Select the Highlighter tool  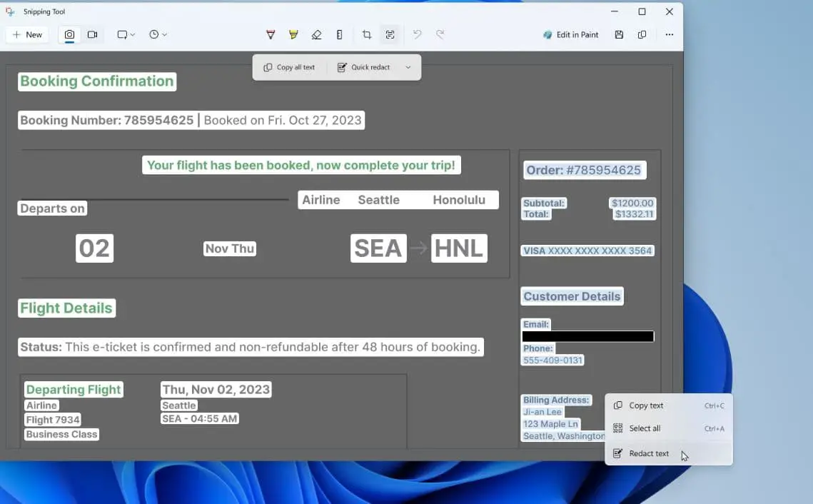coord(293,35)
